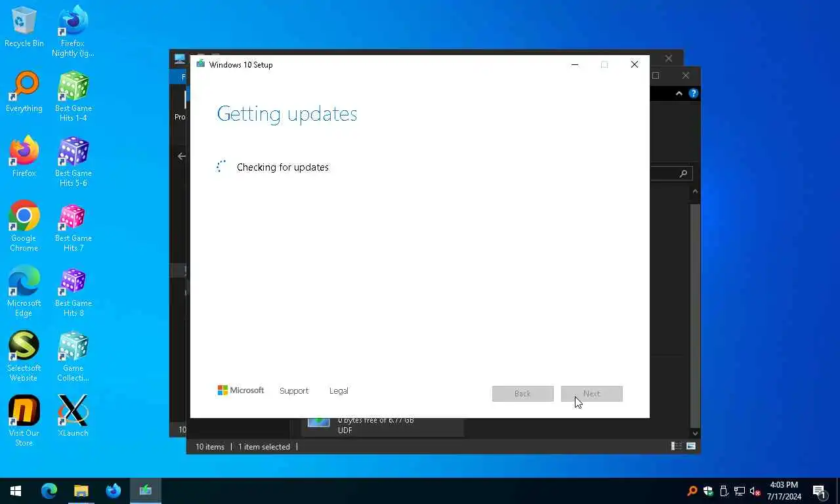The width and height of the screenshot is (840, 504).
Task: Open the Everything search desktop shortcut
Action: click(x=24, y=92)
